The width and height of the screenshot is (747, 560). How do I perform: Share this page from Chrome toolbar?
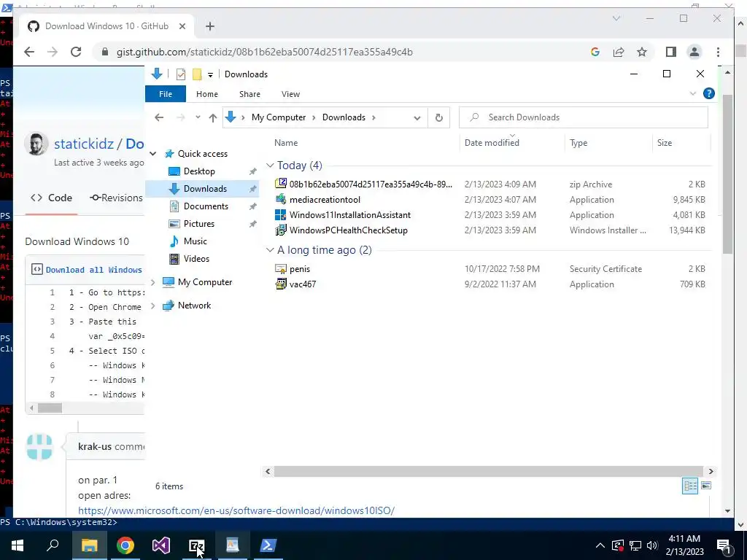coord(619,52)
